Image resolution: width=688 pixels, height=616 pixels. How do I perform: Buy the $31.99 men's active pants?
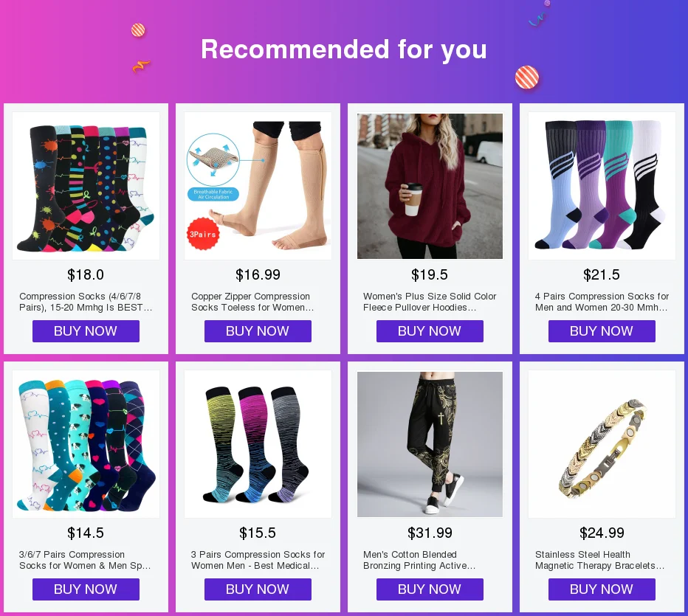point(430,589)
